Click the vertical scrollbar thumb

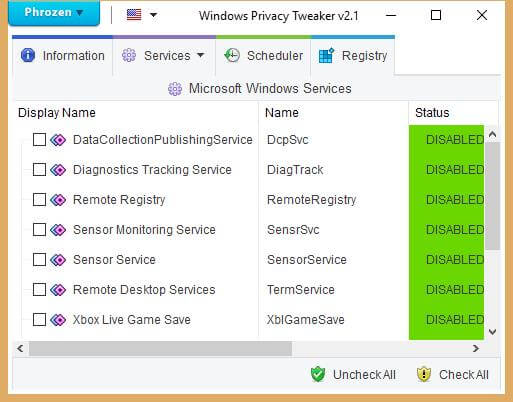point(492,196)
